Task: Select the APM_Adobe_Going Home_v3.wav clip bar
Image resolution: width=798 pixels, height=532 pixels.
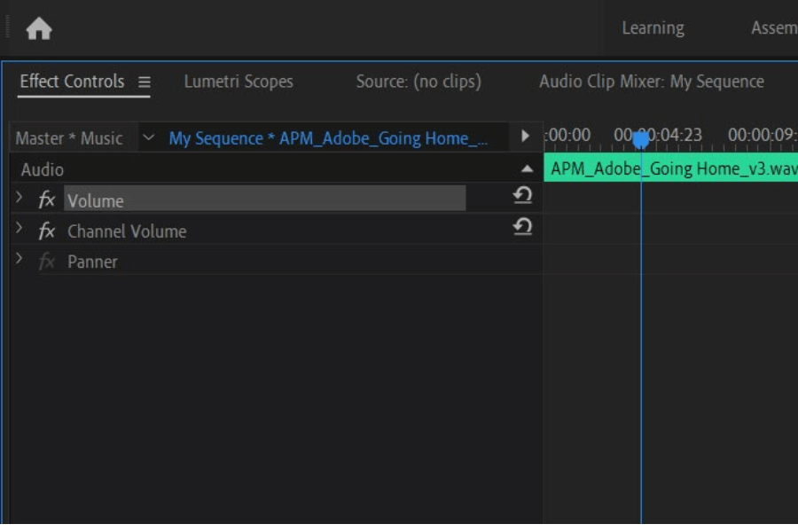Action: coord(672,168)
